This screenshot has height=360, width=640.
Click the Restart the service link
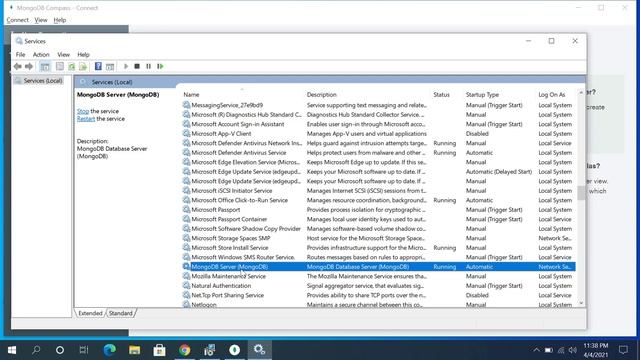86,119
